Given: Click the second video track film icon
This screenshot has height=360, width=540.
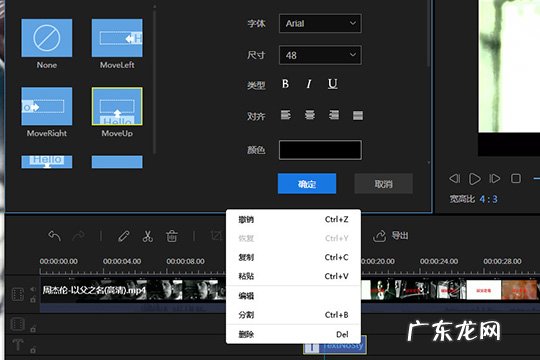Looking at the screenshot, I should point(18,324).
